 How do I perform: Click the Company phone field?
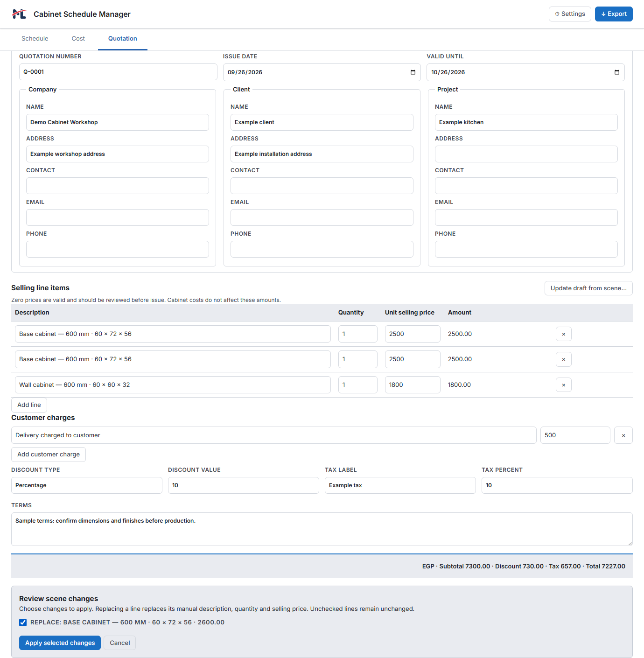tap(118, 249)
